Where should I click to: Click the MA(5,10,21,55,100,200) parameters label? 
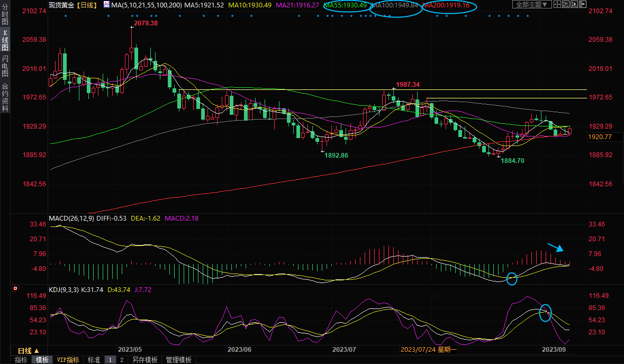(147, 5)
